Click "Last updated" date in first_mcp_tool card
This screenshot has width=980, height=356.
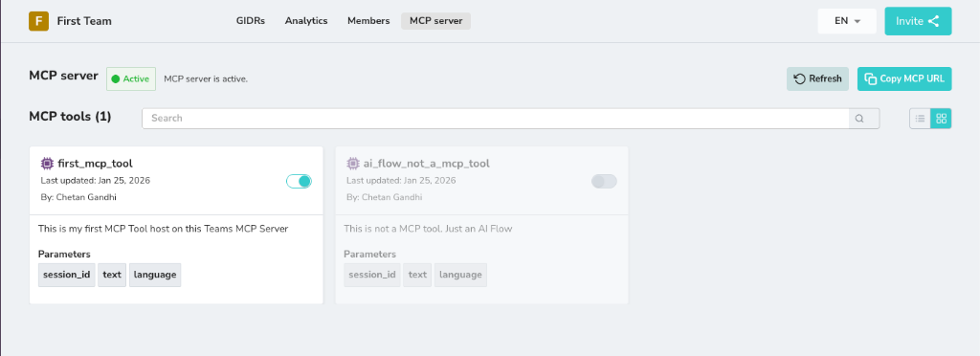point(95,181)
